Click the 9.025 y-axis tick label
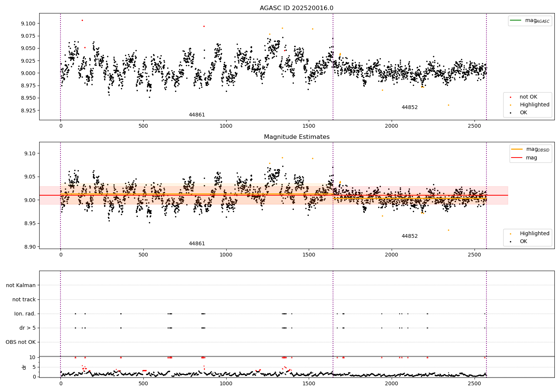Screen dimensions: 560x392 pyautogui.click(x=28, y=61)
